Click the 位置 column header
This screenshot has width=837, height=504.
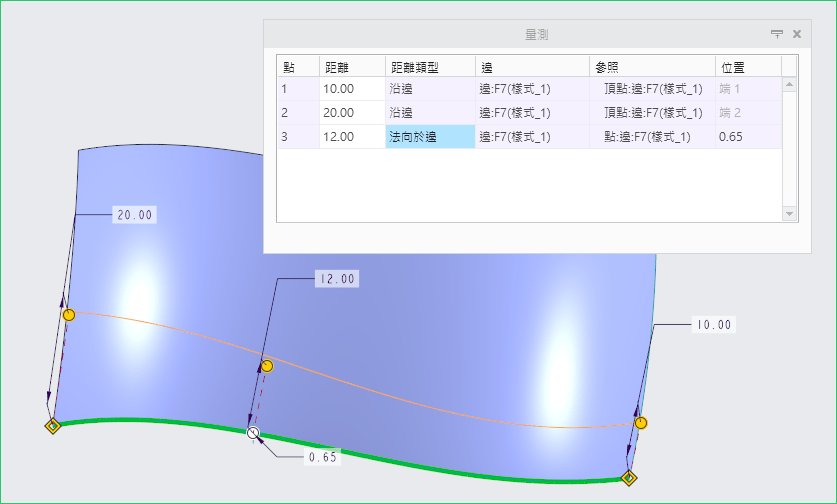pos(747,66)
